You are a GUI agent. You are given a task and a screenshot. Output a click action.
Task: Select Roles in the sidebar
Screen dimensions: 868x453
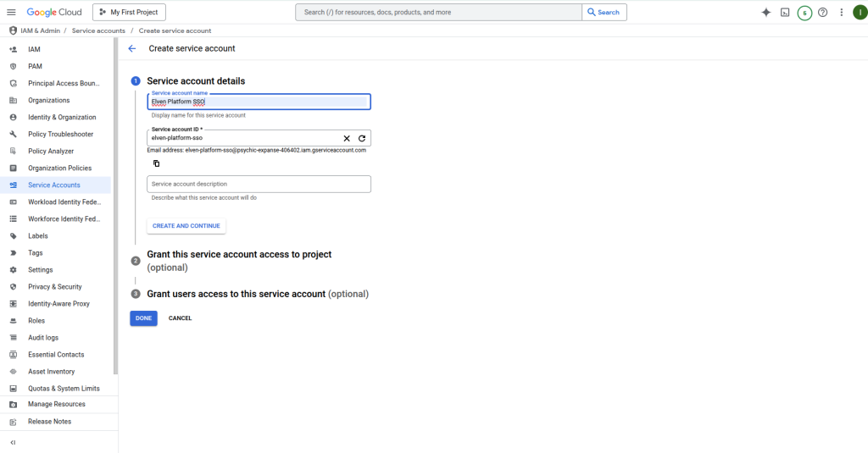click(x=36, y=321)
